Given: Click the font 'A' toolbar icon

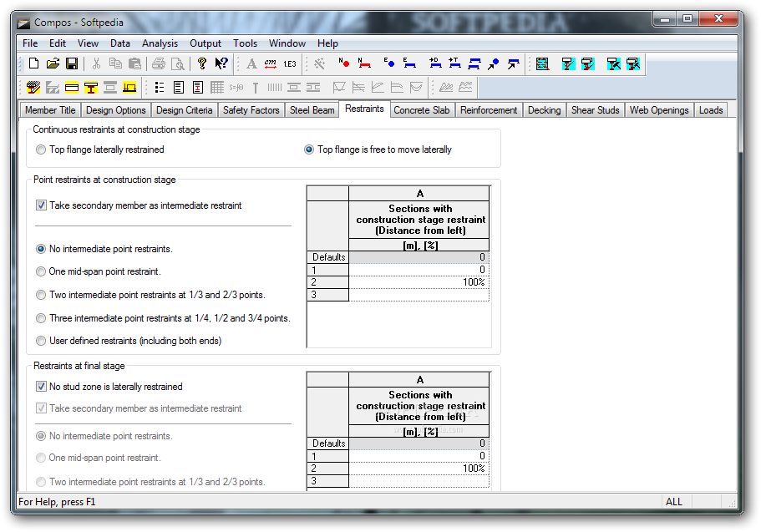Looking at the screenshot, I should click(251, 63).
